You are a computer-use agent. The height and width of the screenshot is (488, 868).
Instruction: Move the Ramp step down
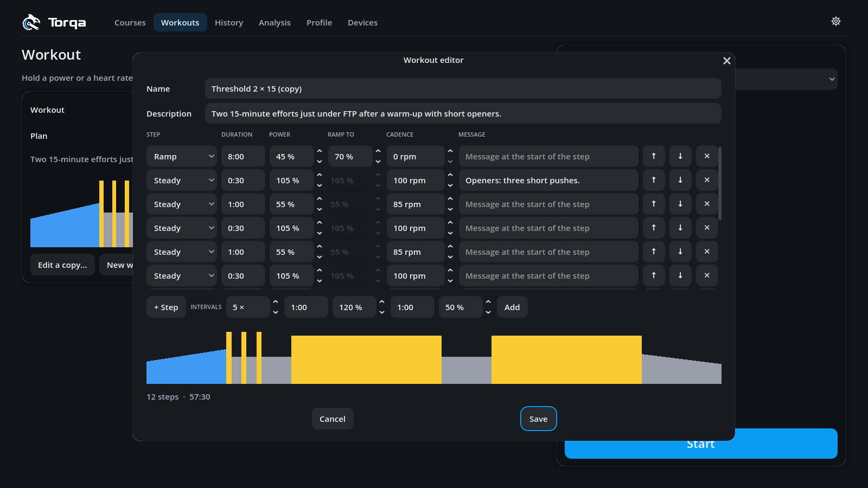point(680,156)
